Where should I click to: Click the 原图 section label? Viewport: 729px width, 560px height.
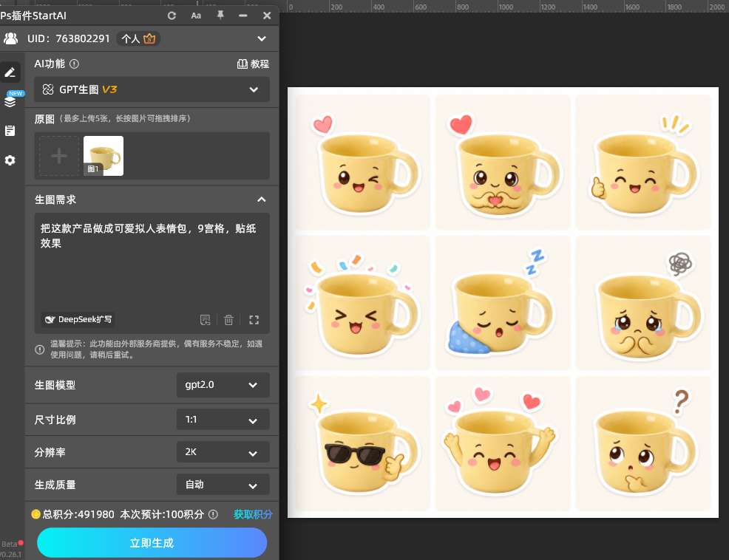pyautogui.click(x=44, y=119)
